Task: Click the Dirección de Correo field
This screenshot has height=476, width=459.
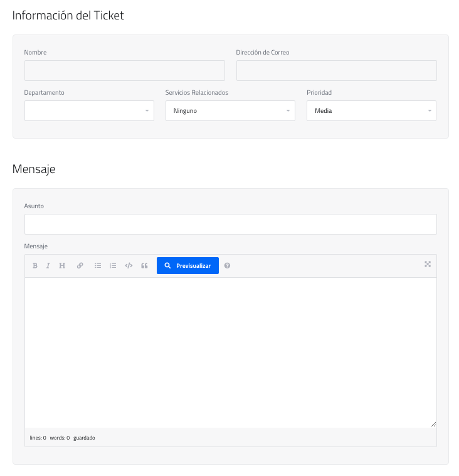Action: 336,71
